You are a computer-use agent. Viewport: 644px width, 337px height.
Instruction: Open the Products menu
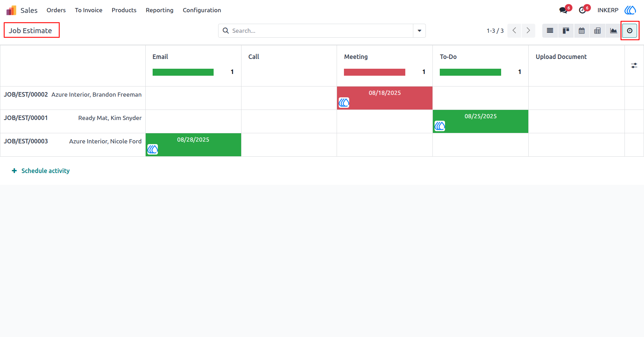124,10
